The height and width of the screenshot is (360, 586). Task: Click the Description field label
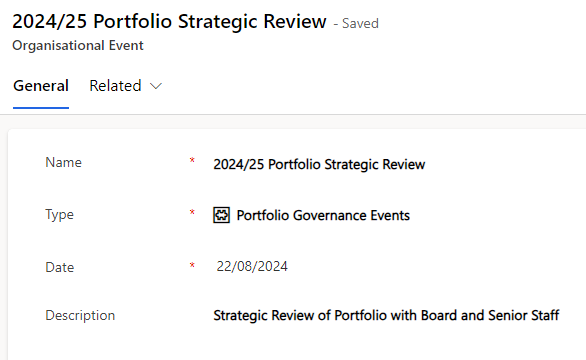(x=80, y=316)
